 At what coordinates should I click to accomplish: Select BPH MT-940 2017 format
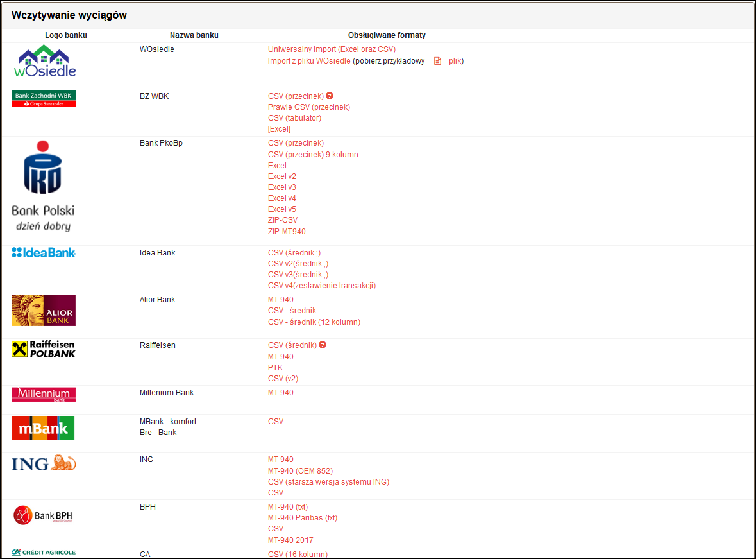click(x=290, y=540)
